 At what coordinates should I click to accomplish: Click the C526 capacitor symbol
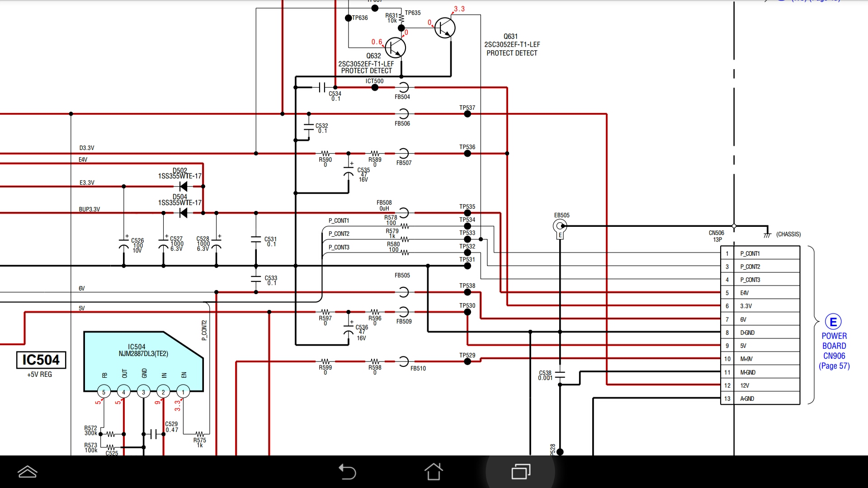click(x=124, y=243)
